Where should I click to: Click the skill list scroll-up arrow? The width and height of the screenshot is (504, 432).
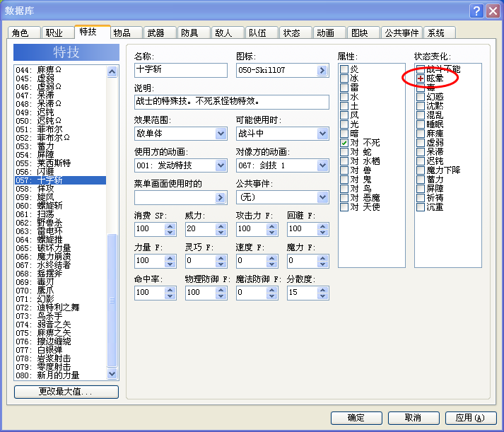coord(112,71)
